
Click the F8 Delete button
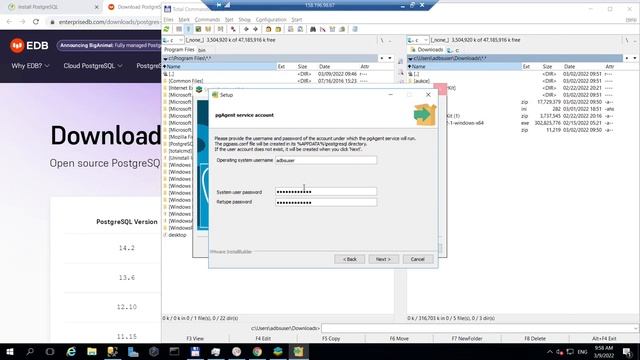(x=535, y=338)
